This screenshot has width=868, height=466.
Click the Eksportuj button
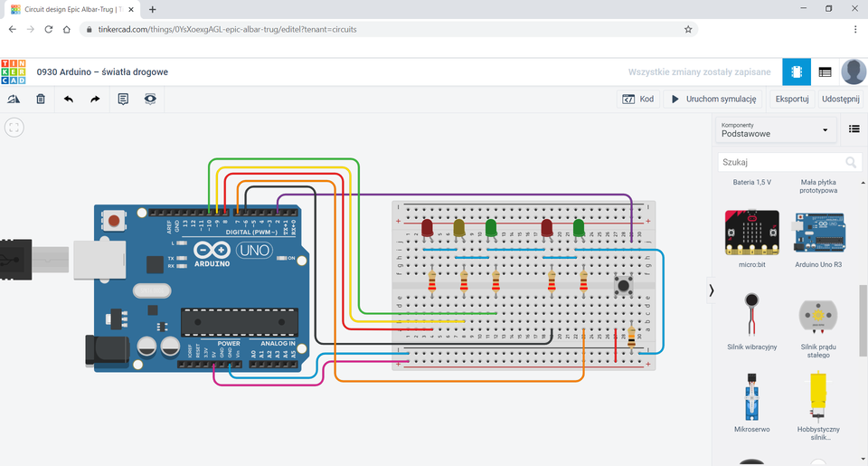(x=792, y=100)
